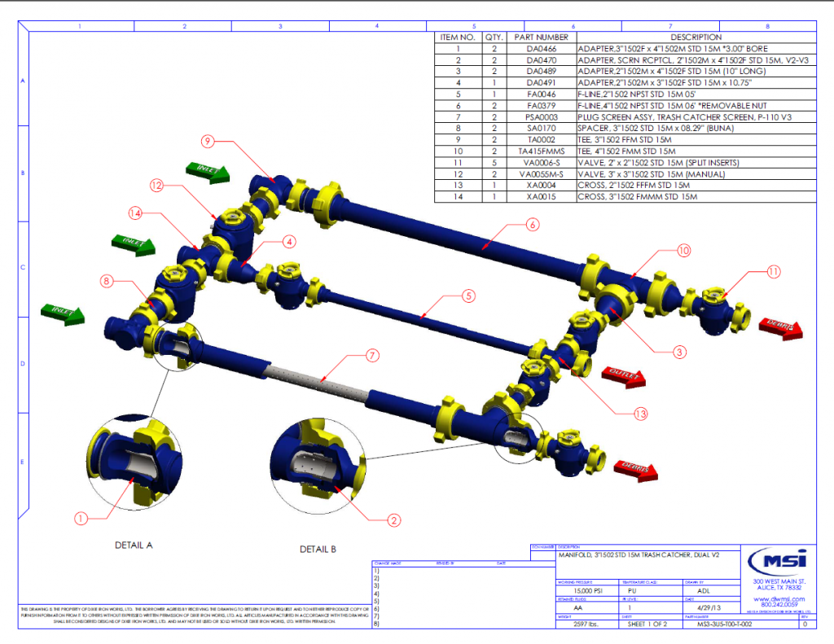The image size is (834, 644).
Task: Select the DETAIL A label
Action: (133, 544)
